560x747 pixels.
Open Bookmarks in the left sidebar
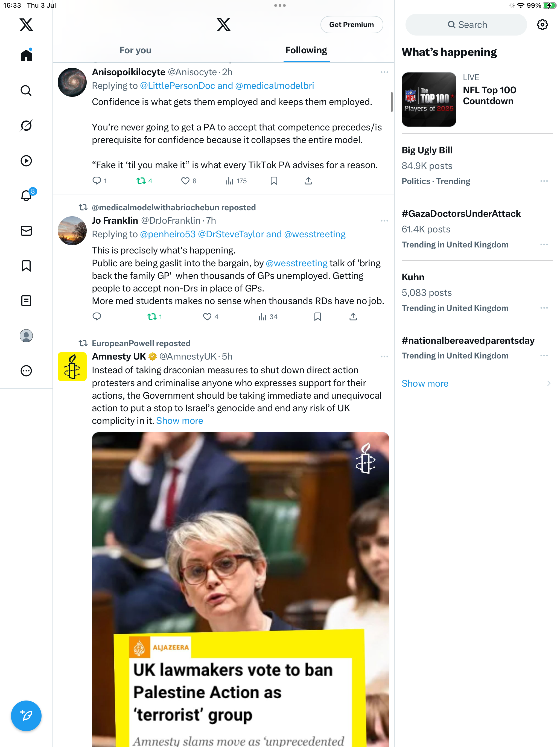26,266
